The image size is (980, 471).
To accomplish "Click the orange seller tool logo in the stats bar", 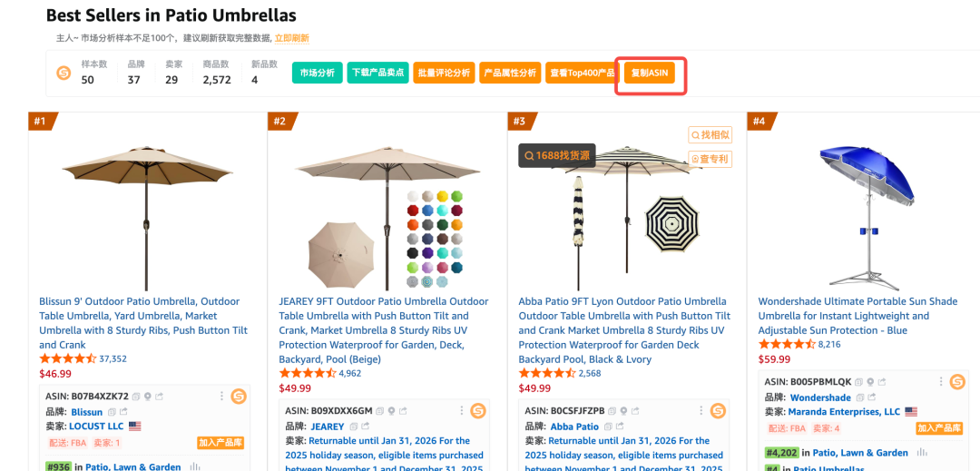I will [x=64, y=73].
